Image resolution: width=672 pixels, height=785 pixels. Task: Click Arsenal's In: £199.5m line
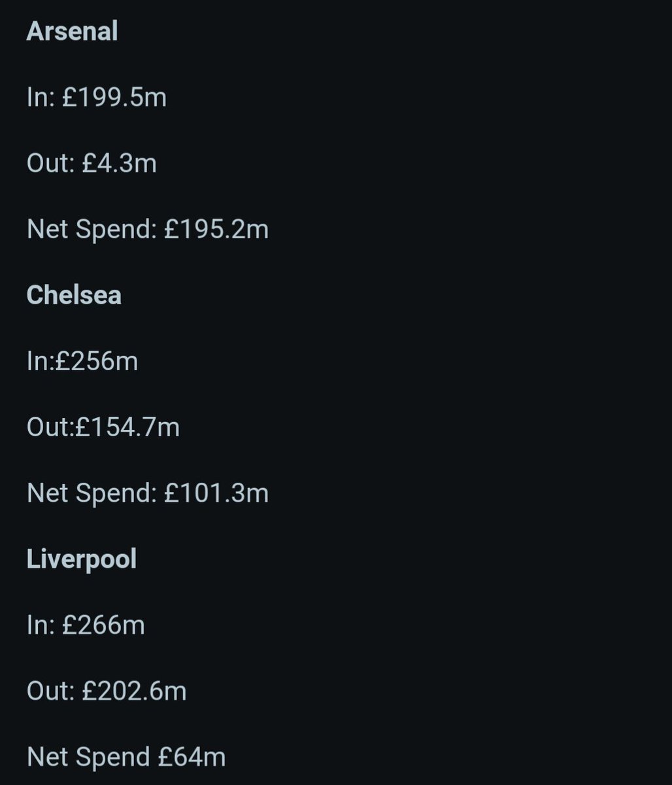tap(97, 97)
